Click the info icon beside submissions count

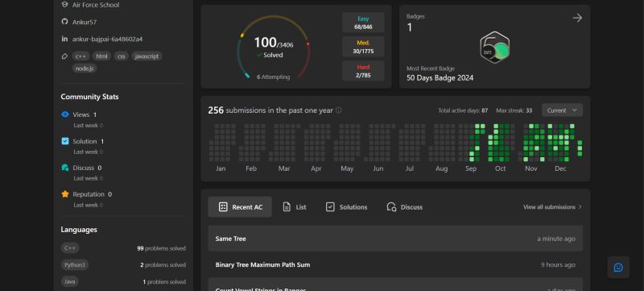click(x=338, y=110)
